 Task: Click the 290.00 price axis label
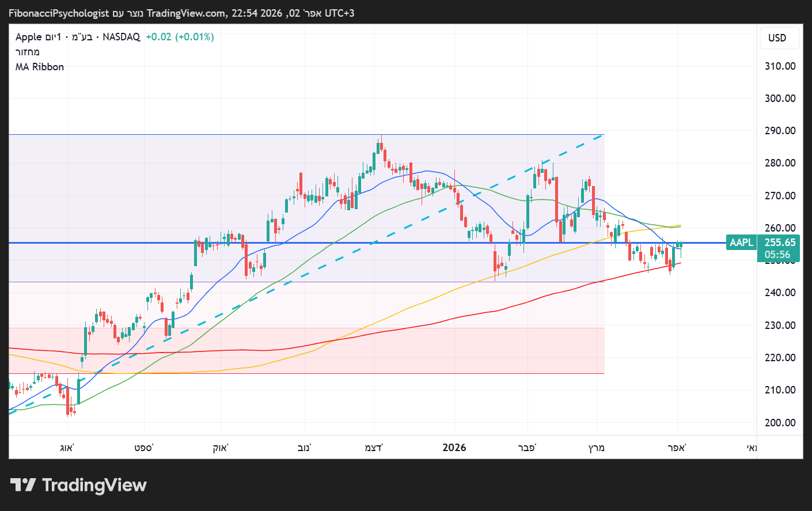(780, 131)
